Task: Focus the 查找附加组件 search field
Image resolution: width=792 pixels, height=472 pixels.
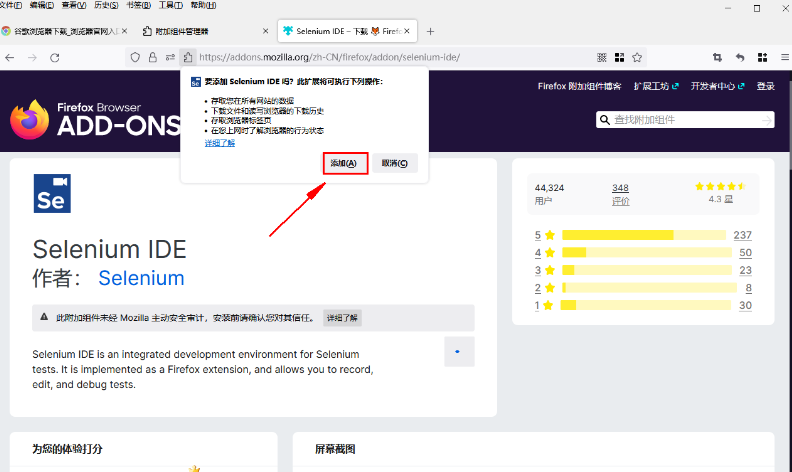Action: coord(685,120)
